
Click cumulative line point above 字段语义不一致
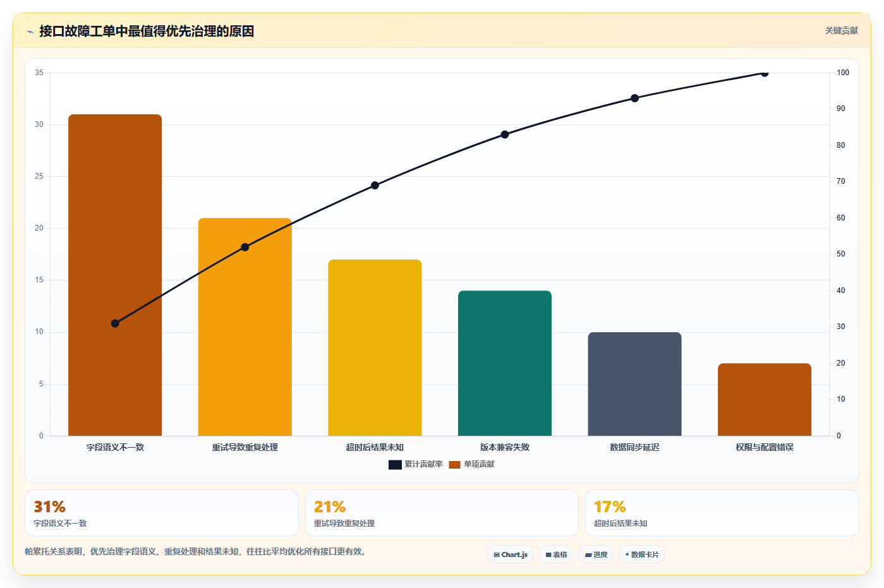[x=115, y=323]
